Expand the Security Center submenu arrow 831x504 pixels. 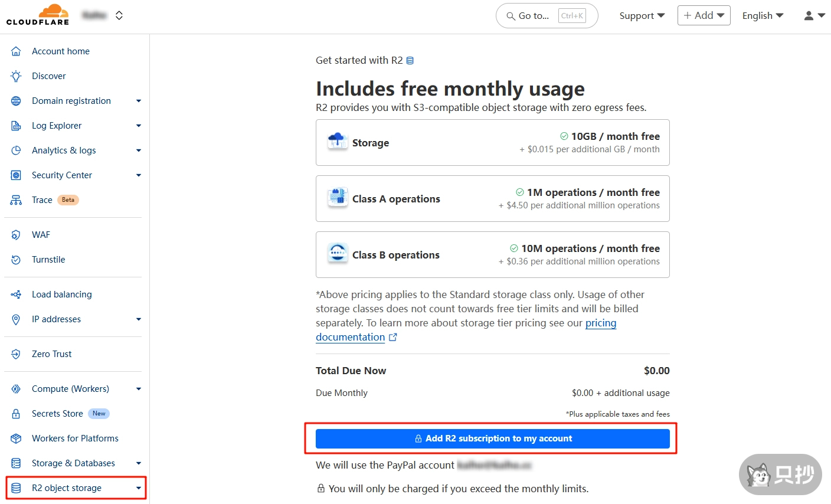(139, 175)
